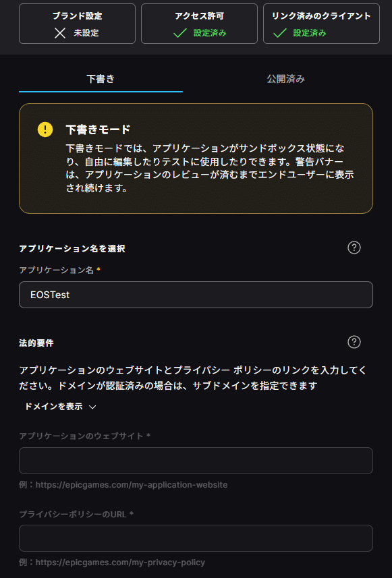Open the help icon next to アプリケーション名を選択
The image size is (392, 578).
354,248
